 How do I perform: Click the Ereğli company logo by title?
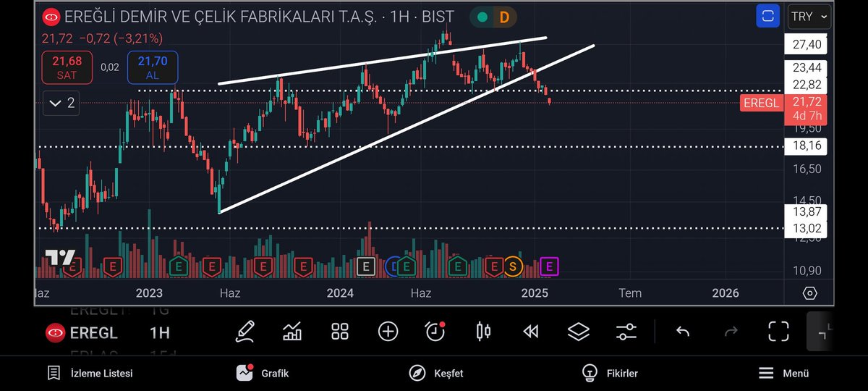(x=51, y=17)
